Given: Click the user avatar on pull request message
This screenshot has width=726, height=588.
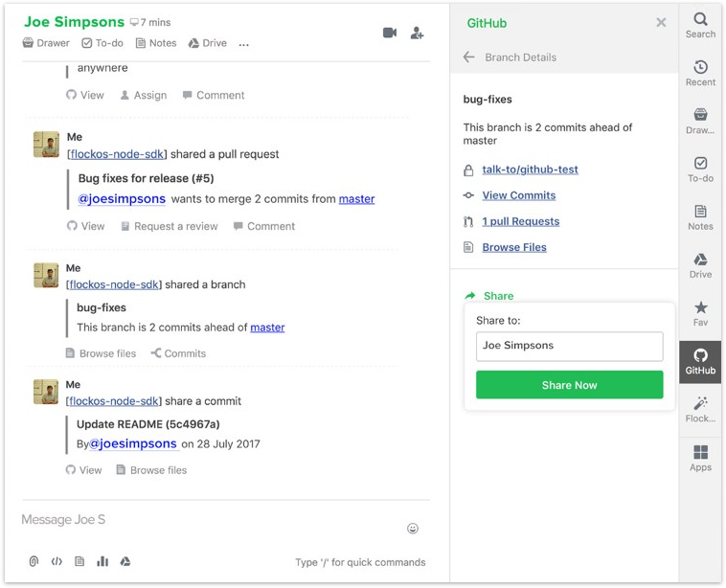Looking at the screenshot, I should [46, 145].
